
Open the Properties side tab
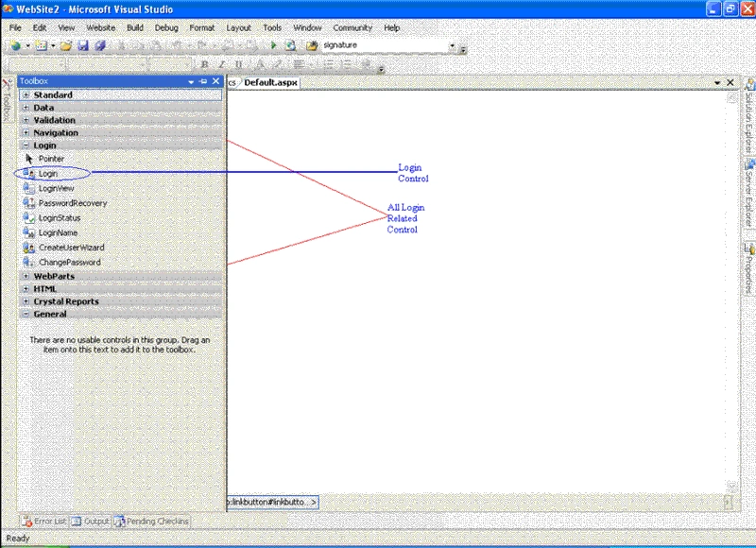[748, 269]
